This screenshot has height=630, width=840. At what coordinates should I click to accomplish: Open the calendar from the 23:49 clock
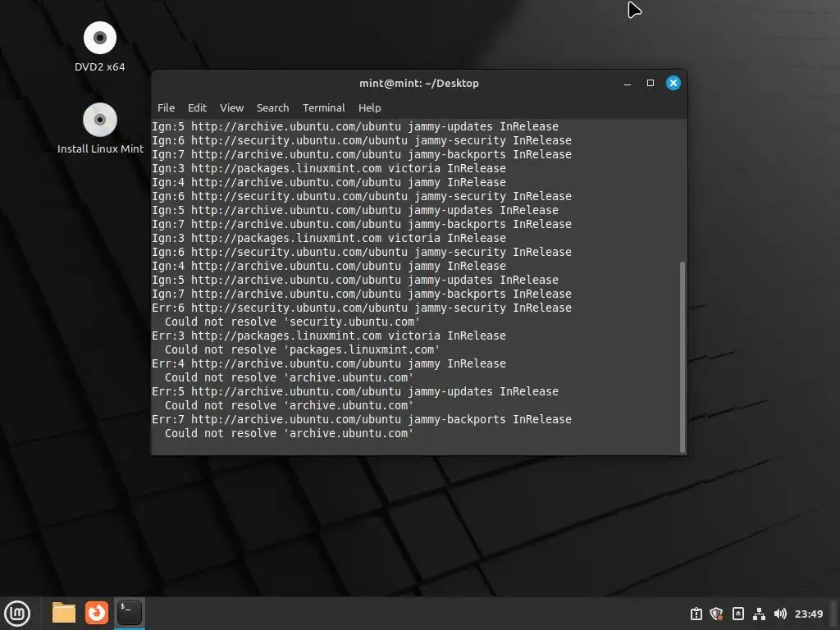808,614
